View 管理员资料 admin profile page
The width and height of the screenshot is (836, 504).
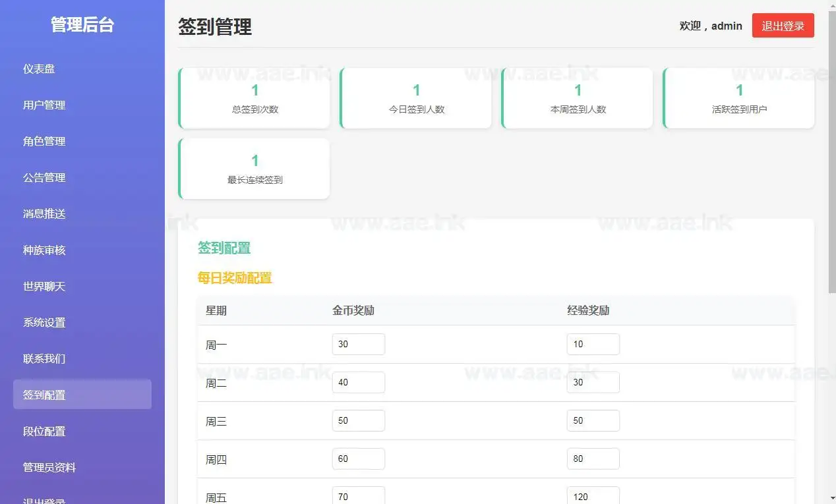pos(49,467)
